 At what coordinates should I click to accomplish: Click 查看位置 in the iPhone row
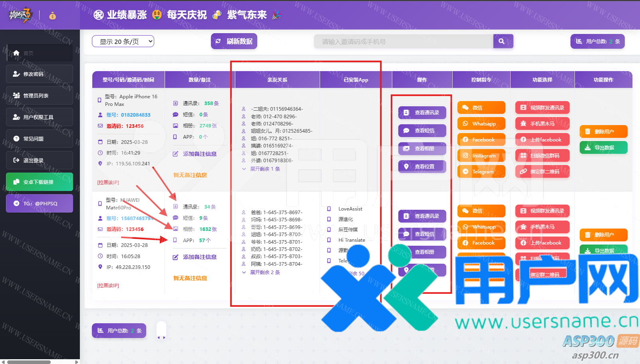(422, 167)
